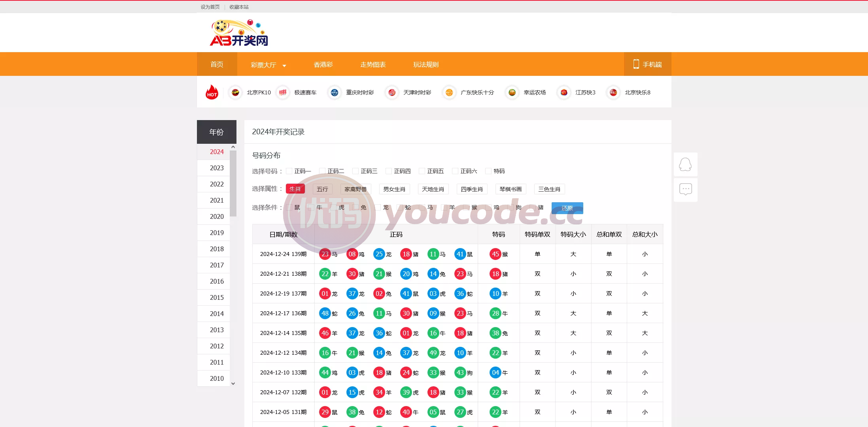Open 江苏快3 lottery icon

click(564, 92)
